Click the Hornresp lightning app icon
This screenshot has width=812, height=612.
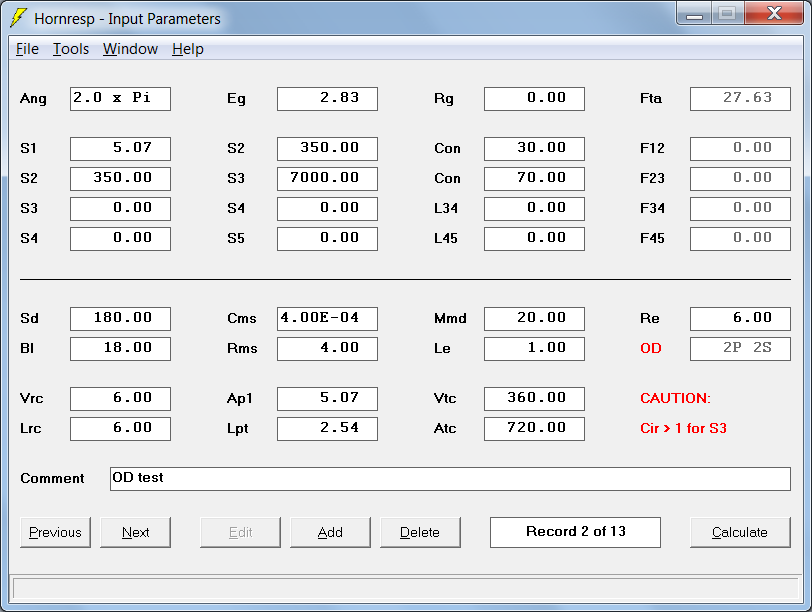19,18
